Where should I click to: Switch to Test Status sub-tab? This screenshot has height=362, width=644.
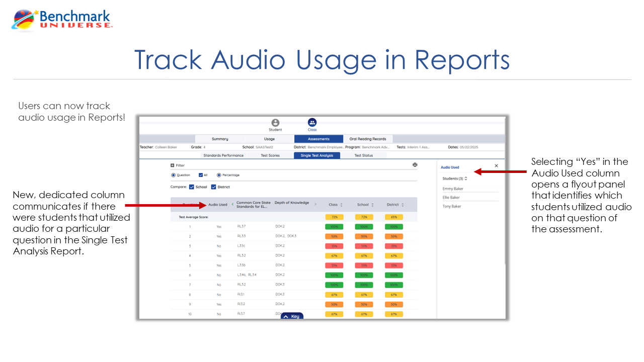coord(364,155)
